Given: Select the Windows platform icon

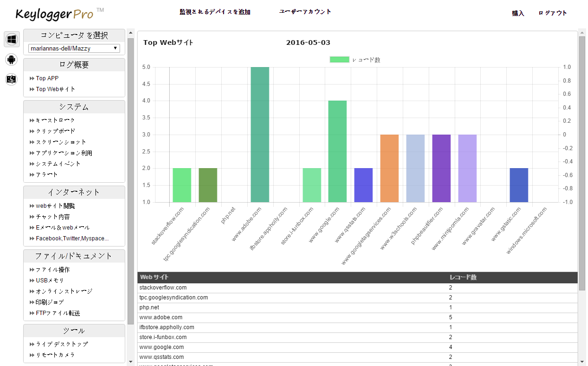Looking at the screenshot, I should point(12,39).
